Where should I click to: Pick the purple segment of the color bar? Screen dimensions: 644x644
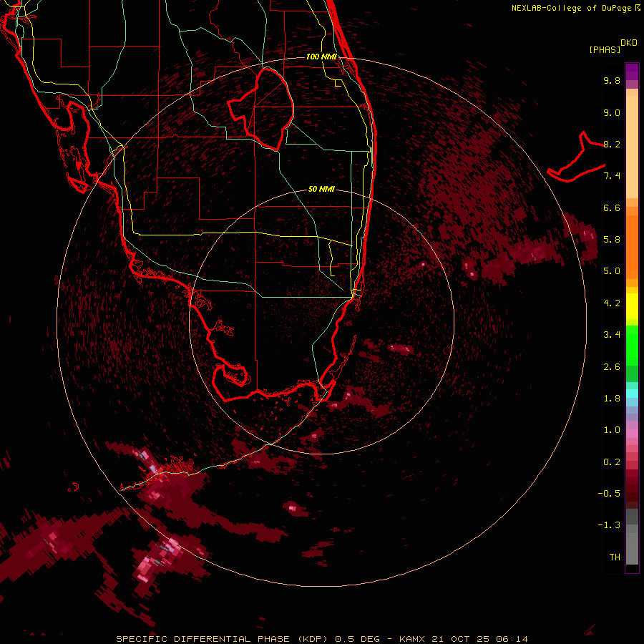tap(632, 71)
